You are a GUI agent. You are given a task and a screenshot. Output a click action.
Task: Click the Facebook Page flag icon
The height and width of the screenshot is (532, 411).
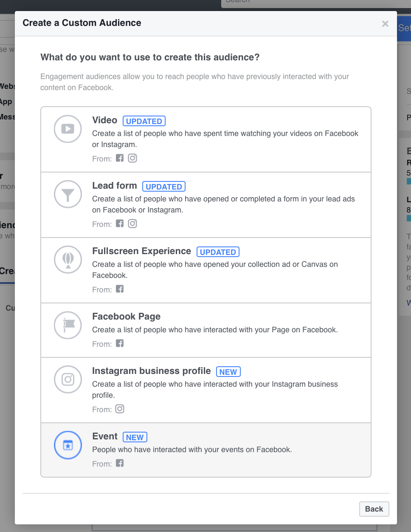pos(68,325)
